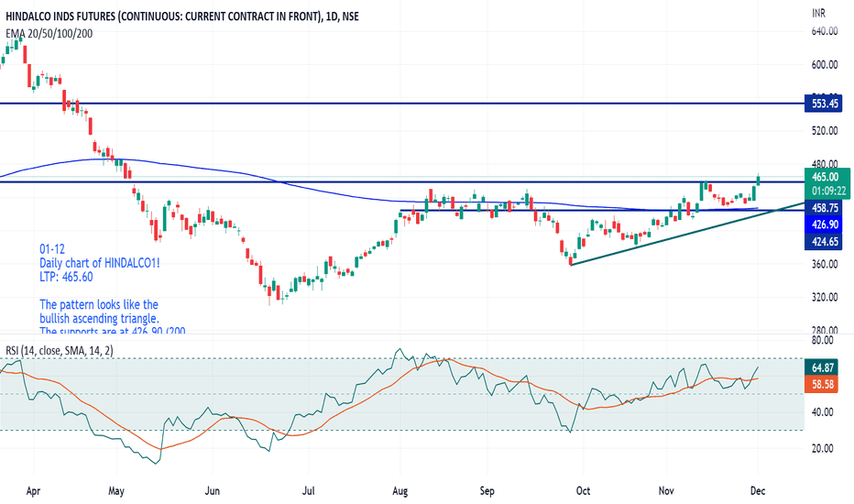Image resolution: width=854 pixels, height=504 pixels.
Task: Select the EMA 20/50/100/200 indicator legend
Action: [x=49, y=34]
